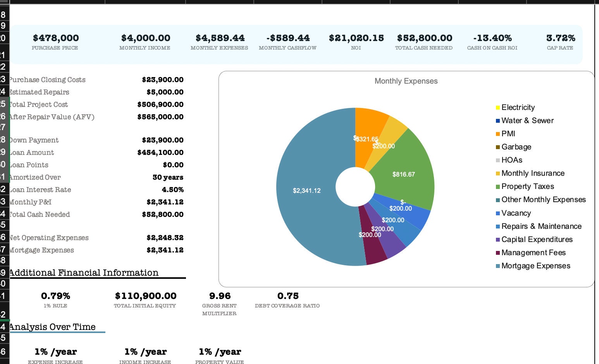
Task: Select the $23,900.00 Purchase Closing Costs cell
Action: tap(163, 79)
